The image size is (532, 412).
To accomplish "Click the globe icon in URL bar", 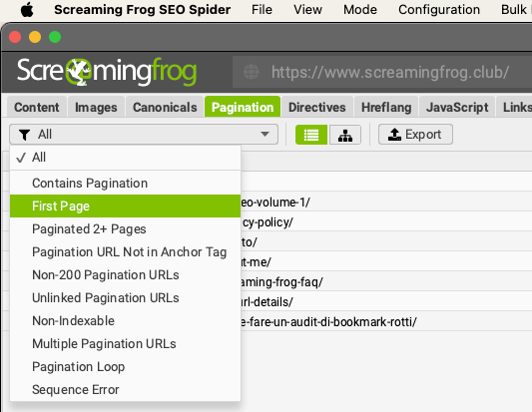I will click(x=252, y=72).
